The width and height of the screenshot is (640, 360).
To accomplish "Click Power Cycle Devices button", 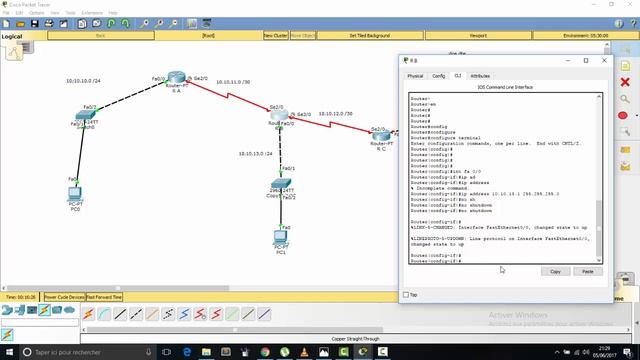I will click(x=64, y=297).
